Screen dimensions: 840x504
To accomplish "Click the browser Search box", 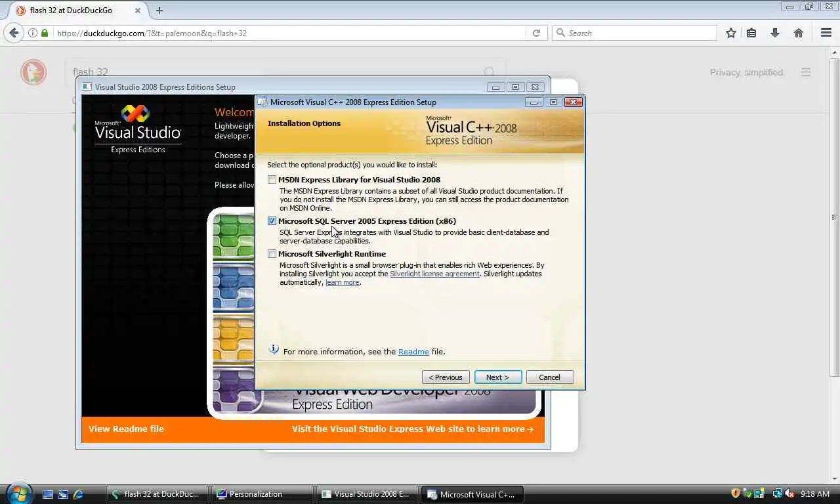I will coord(635,33).
